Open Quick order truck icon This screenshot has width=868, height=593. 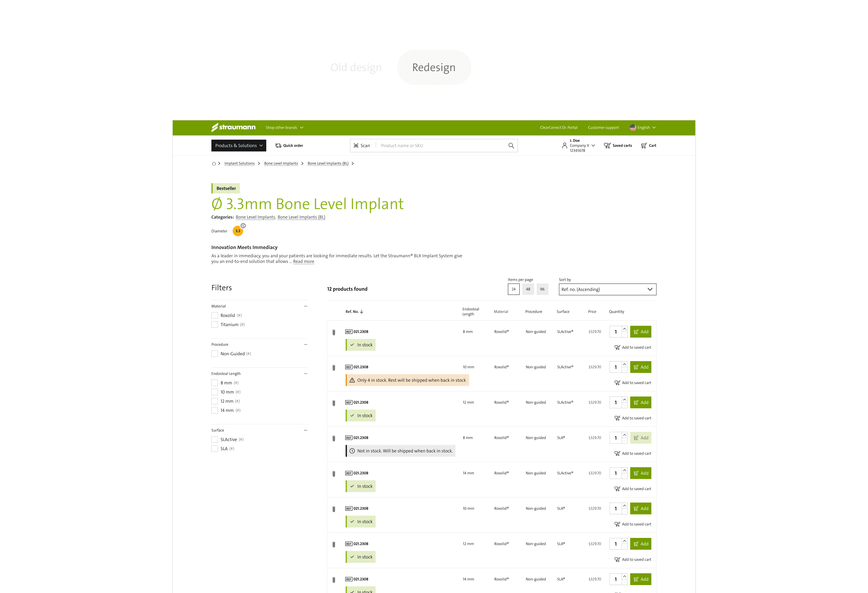click(278, 146)
